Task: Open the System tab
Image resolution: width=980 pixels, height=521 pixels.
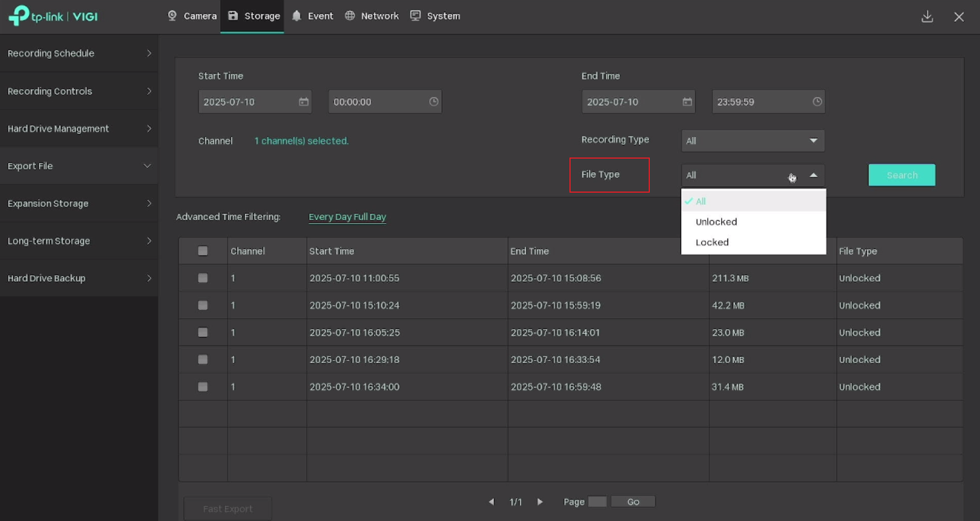Action: pos(434,16)
